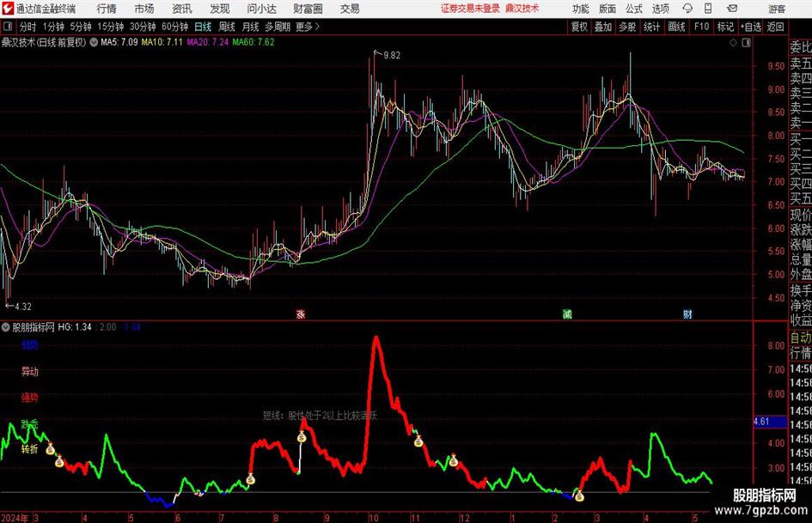The image size is (812, 523).
Task: Click the 异动 legend label
Action: [29, 371]
